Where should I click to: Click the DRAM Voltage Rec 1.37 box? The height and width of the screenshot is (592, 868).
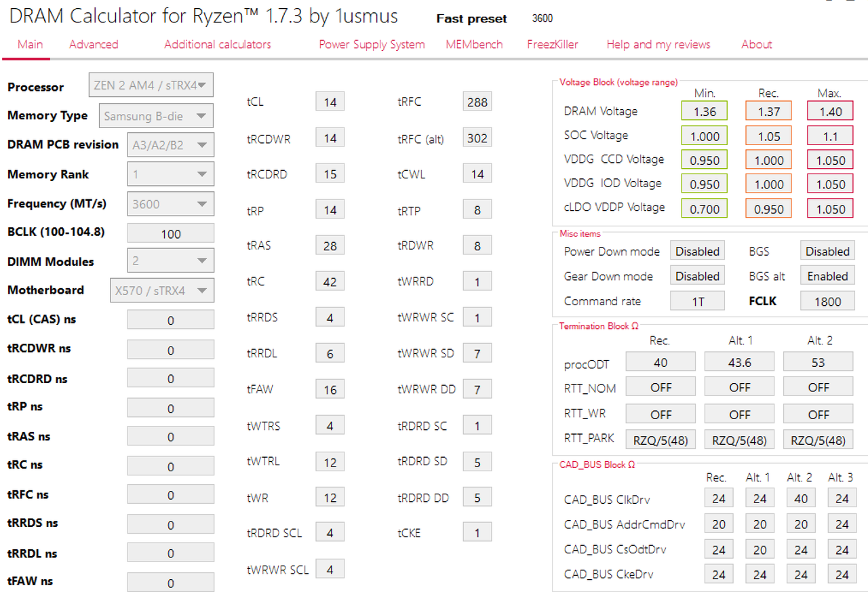tap(769, 111)
